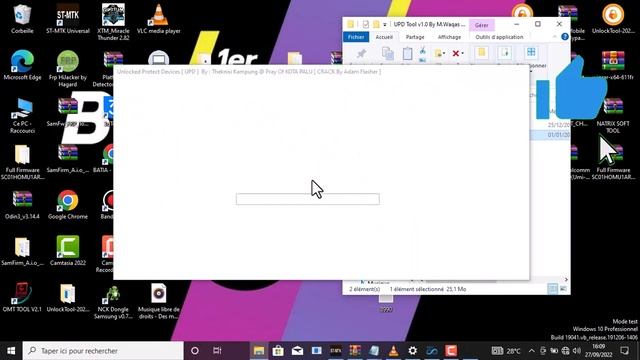Image resolution: width=640 pixels, height=360 pixels.
Task: Click the scissors Cut icon in ribbon
Action: [x=423, y=51]
